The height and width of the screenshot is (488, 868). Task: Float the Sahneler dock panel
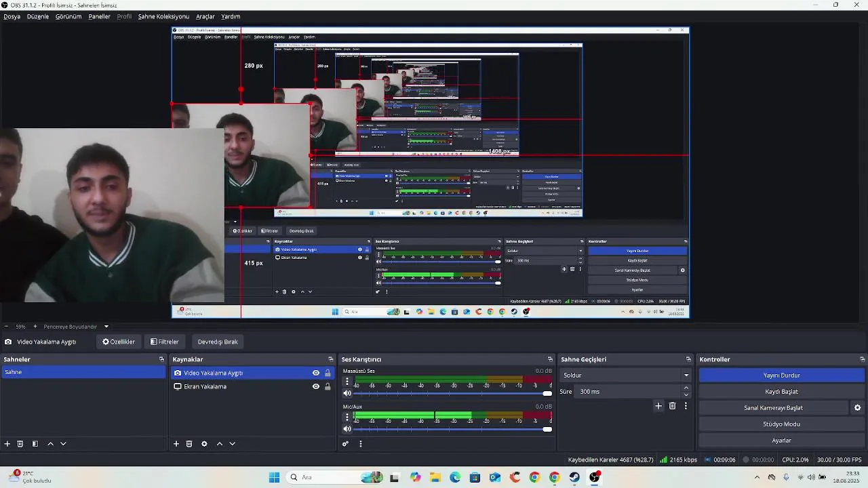coord(161,359)
